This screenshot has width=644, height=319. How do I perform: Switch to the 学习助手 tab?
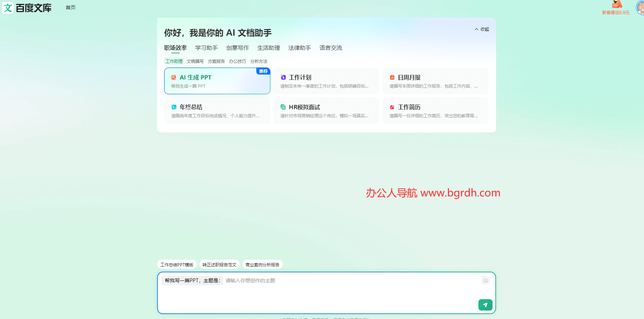tap(207, 48)
